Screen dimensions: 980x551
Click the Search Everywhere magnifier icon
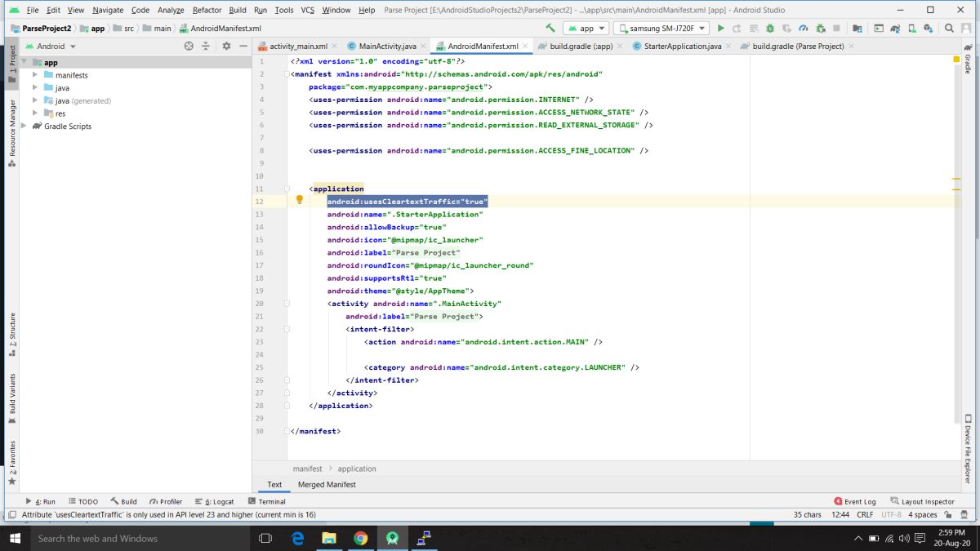pos(948,28)
